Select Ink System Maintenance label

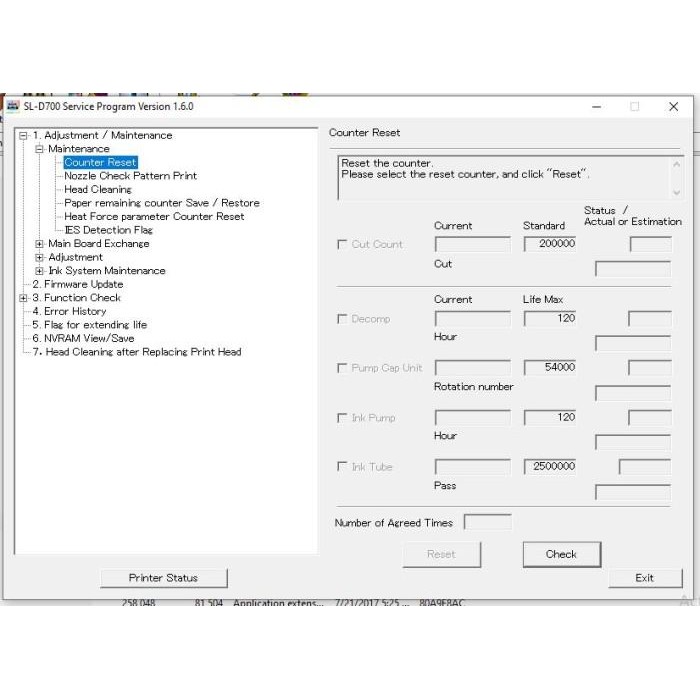[107, 271]
